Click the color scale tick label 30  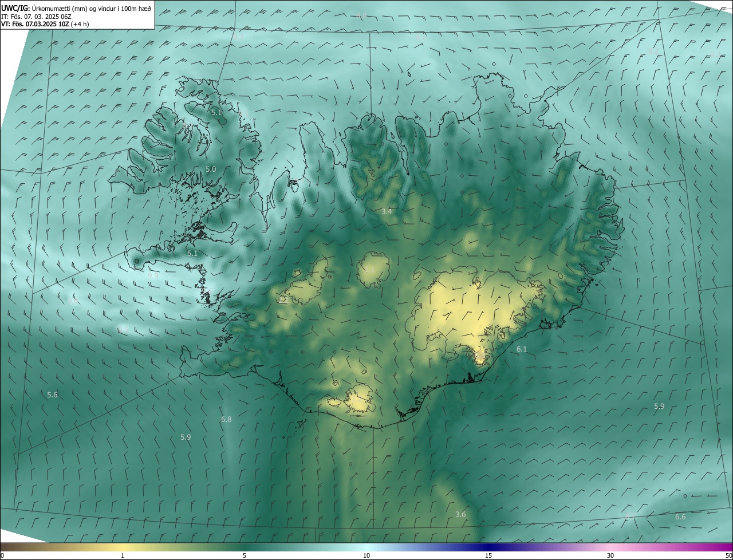610,555
